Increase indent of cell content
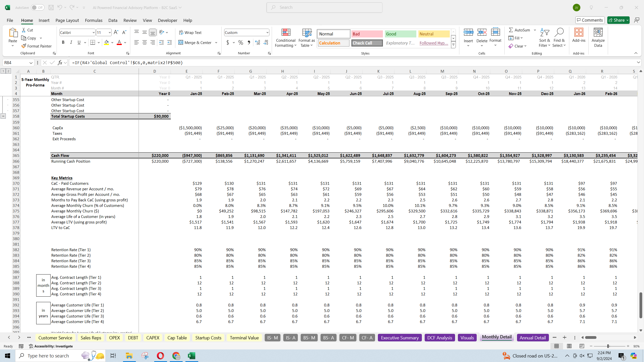This screenshot has width=644, height=362. [x=170, y=42]
